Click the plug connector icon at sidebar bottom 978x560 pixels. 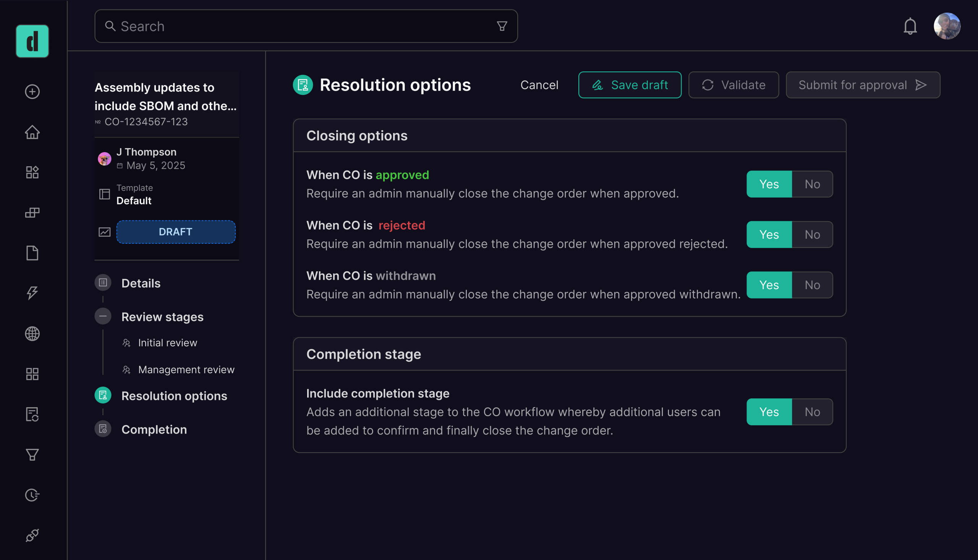[x=32, y=535]
